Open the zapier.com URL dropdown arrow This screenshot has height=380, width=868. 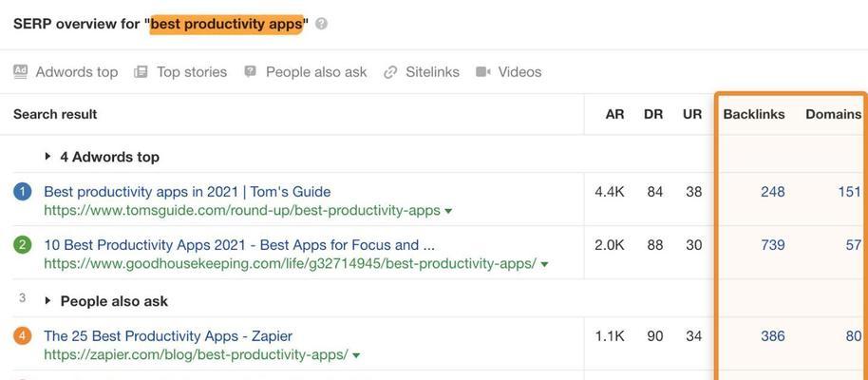pos(356,355)
